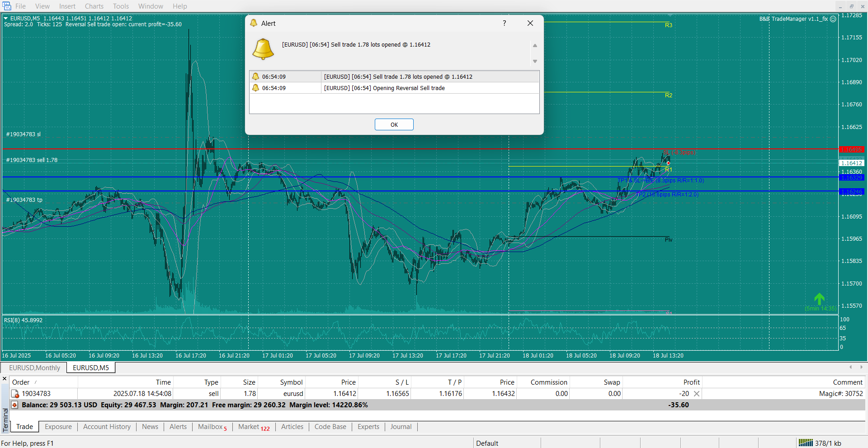
Task: Sort orders by the Profit column header
Action: point(691,382)
